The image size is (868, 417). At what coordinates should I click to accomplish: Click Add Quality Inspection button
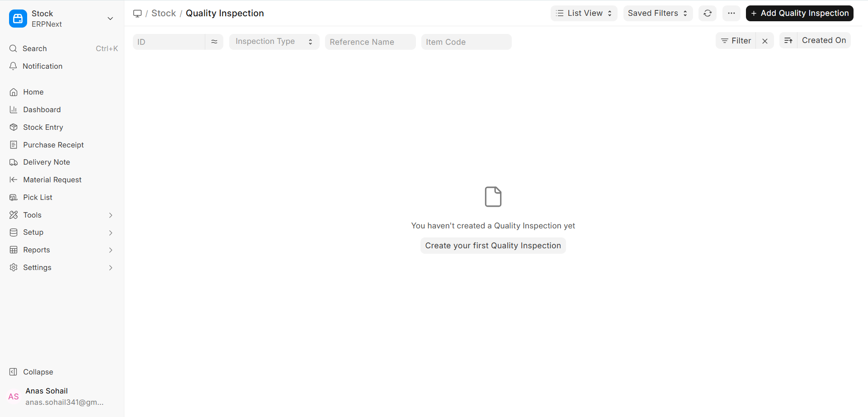pyautogui.click(x=799, y=14)
